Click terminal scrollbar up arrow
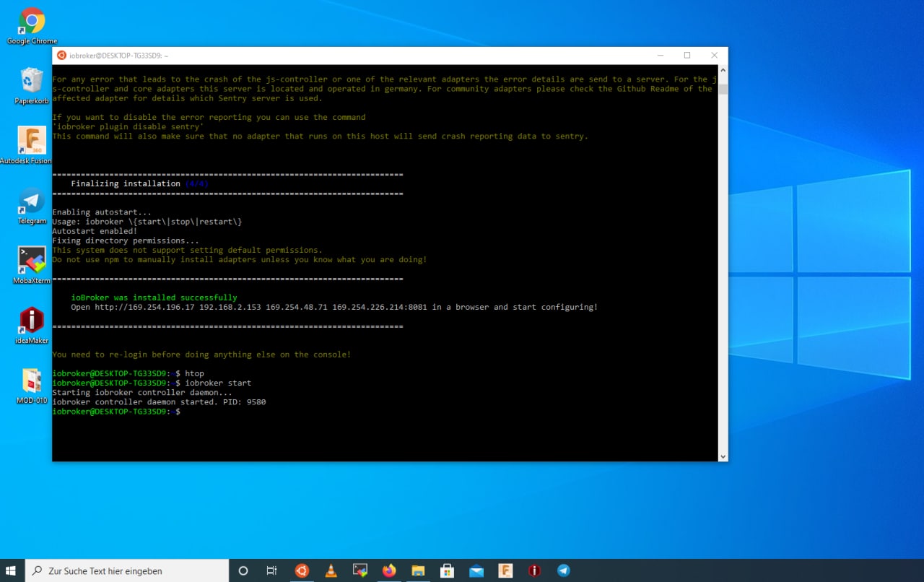 (x=723, y=69)
